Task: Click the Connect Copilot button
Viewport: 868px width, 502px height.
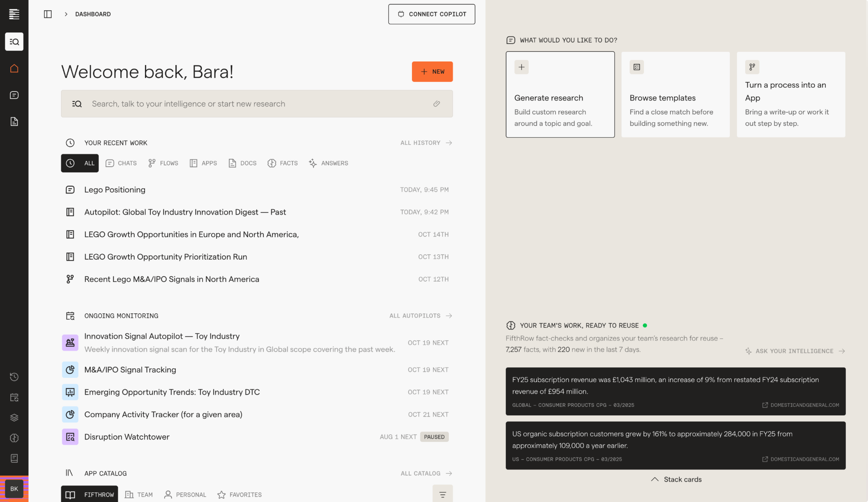Action: click(x=432, y=14)
